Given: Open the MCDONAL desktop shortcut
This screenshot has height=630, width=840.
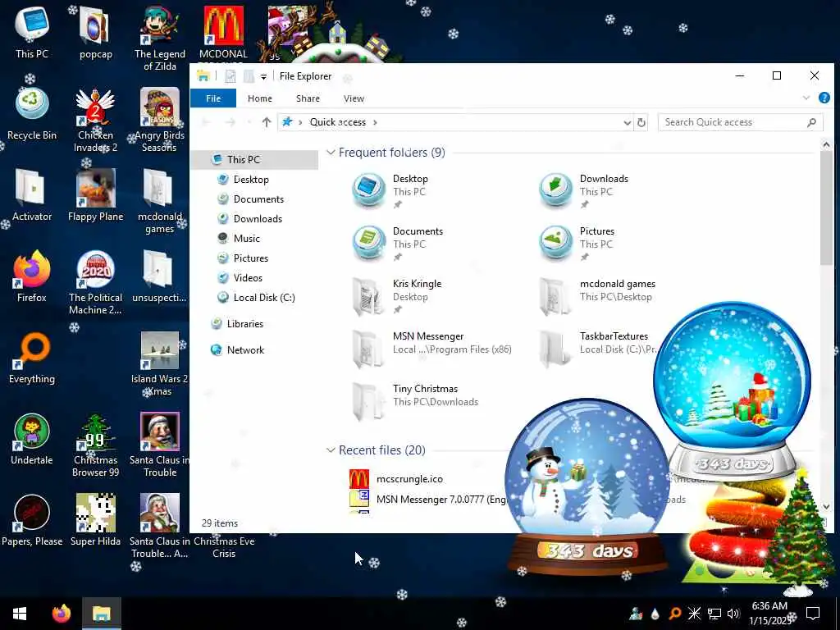Looking at the screenshot, I should pos(223,33).
